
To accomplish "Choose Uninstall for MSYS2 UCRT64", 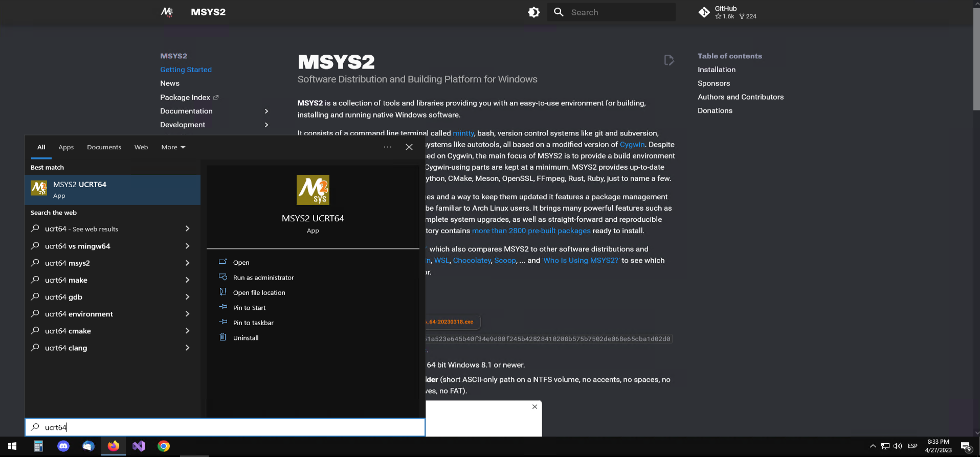I will pyautogui.click(x=246, y=338).
